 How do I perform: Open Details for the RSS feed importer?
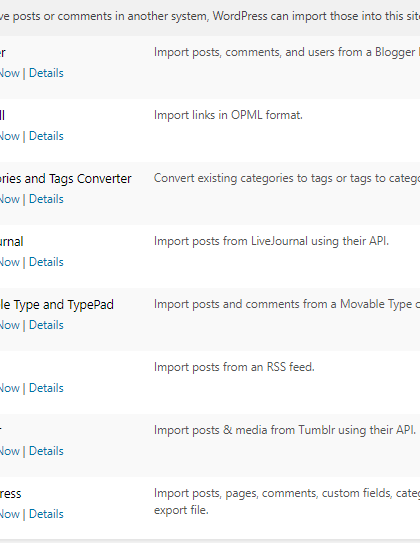pyautogui.click(x=46, y=388)
